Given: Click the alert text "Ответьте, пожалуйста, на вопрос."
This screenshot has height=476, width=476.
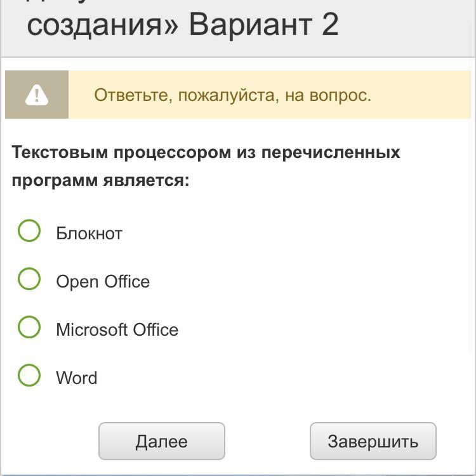Looking at the screenshot, I should pos(232,95).
